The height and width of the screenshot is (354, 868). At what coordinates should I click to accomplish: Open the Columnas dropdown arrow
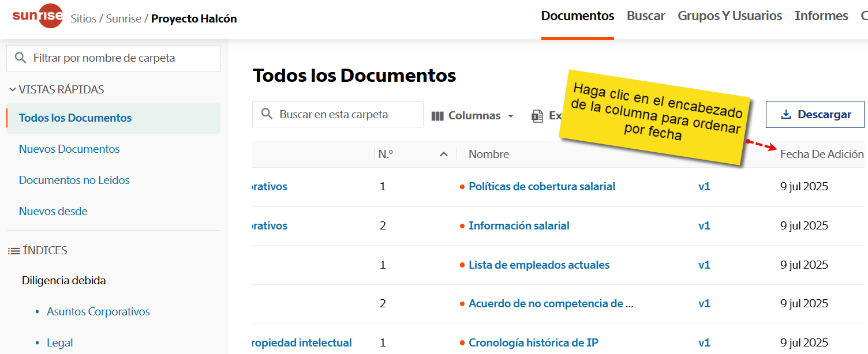pyautogui.click(x=511, y=116)
